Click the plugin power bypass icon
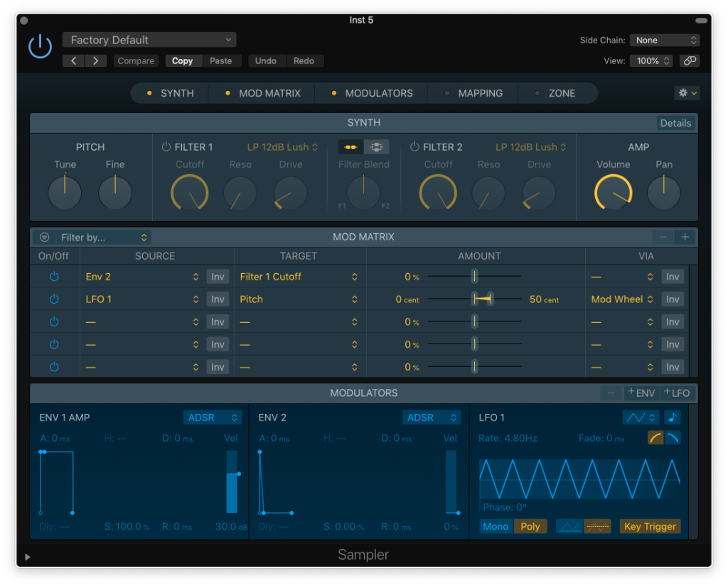 41,47
